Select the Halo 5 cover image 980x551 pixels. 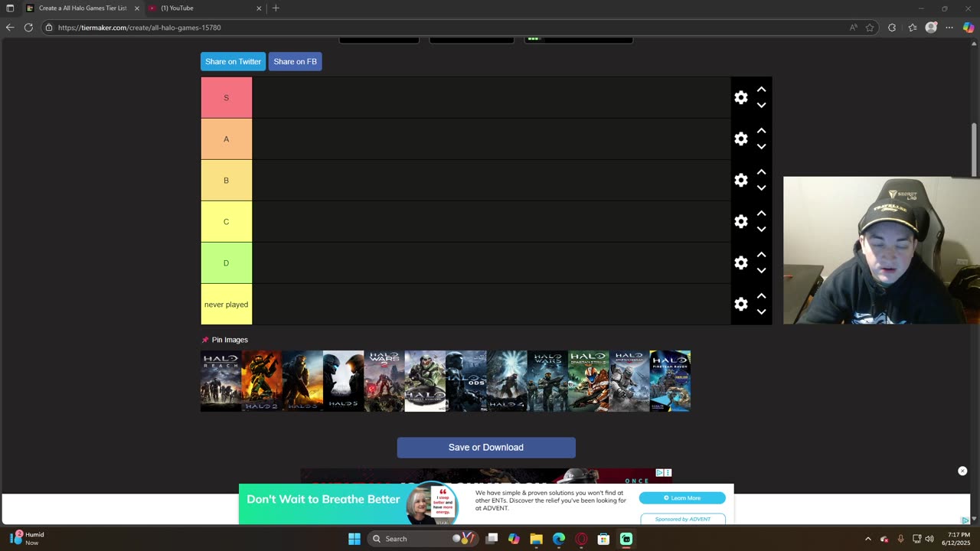coord(343,381)
